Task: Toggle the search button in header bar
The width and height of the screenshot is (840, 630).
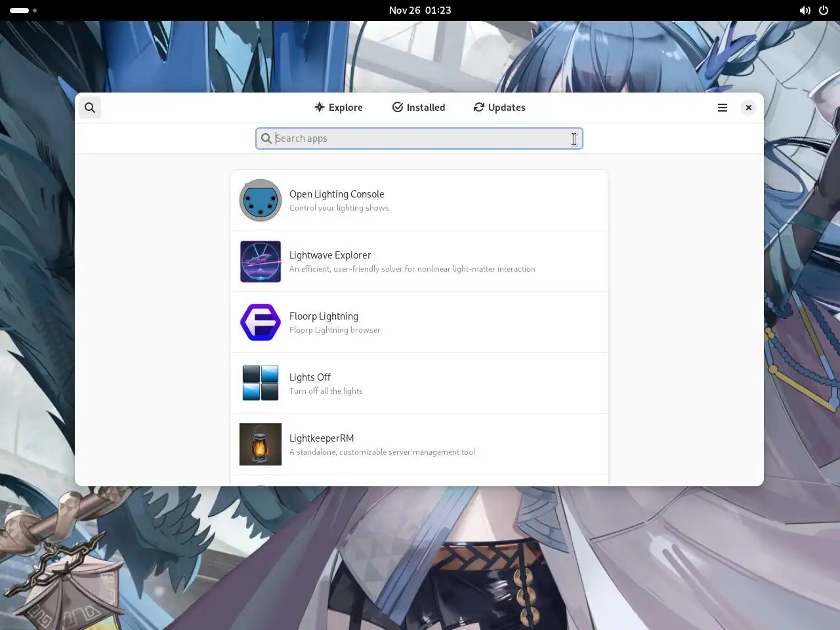Action: [x=90, y=108]
